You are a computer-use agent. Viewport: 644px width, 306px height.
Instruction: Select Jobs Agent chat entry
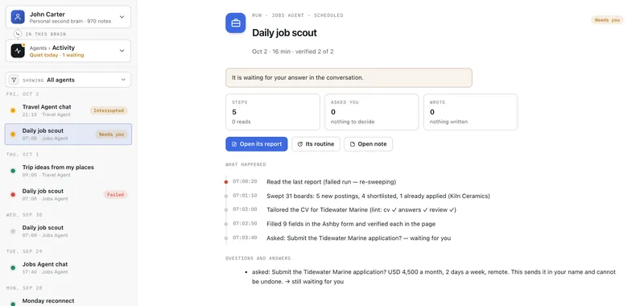[x=68, y=268]
